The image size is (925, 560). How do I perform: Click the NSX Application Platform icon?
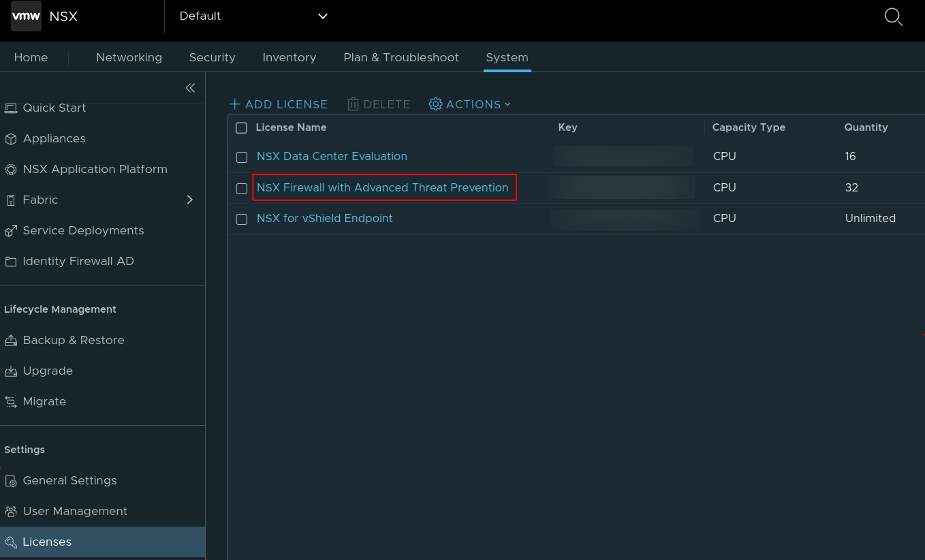pyautogui.click(x=11, y=170)
